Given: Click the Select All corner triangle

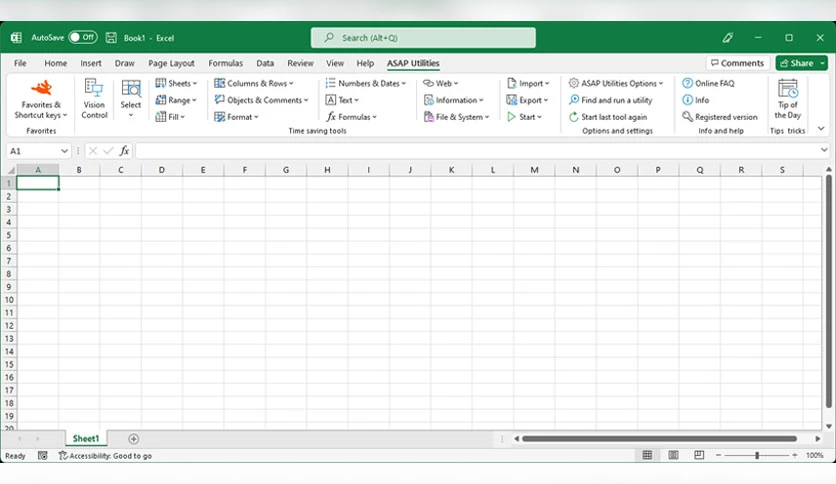Looking at the screenshot, I should pos(10,170).
